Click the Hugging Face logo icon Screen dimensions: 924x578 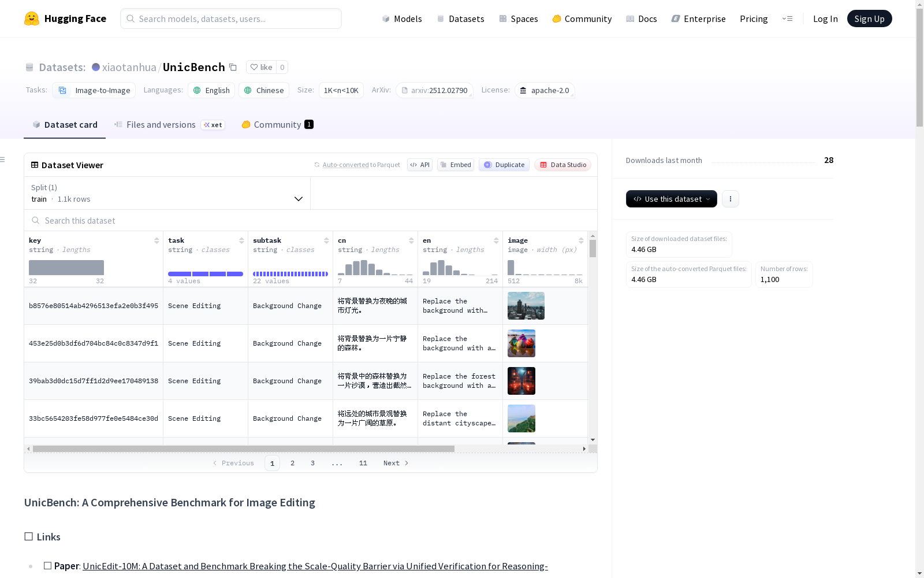(32, 18)
